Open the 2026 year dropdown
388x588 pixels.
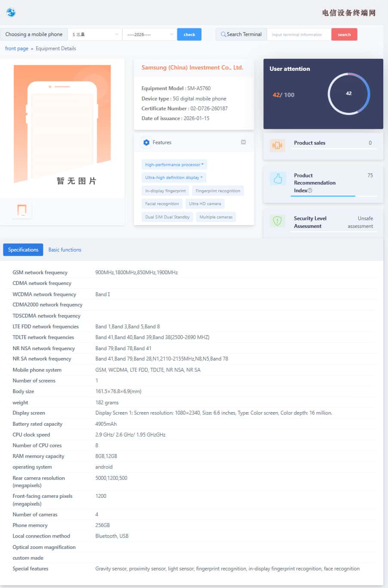[149, 34]
